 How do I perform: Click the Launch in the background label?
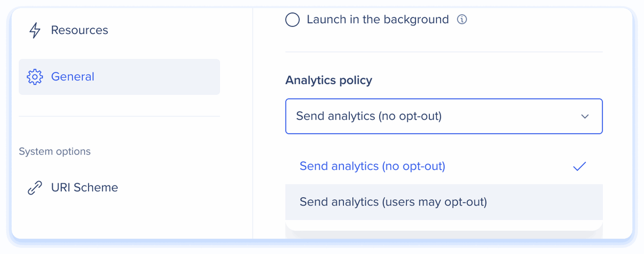tap(378, 20)
